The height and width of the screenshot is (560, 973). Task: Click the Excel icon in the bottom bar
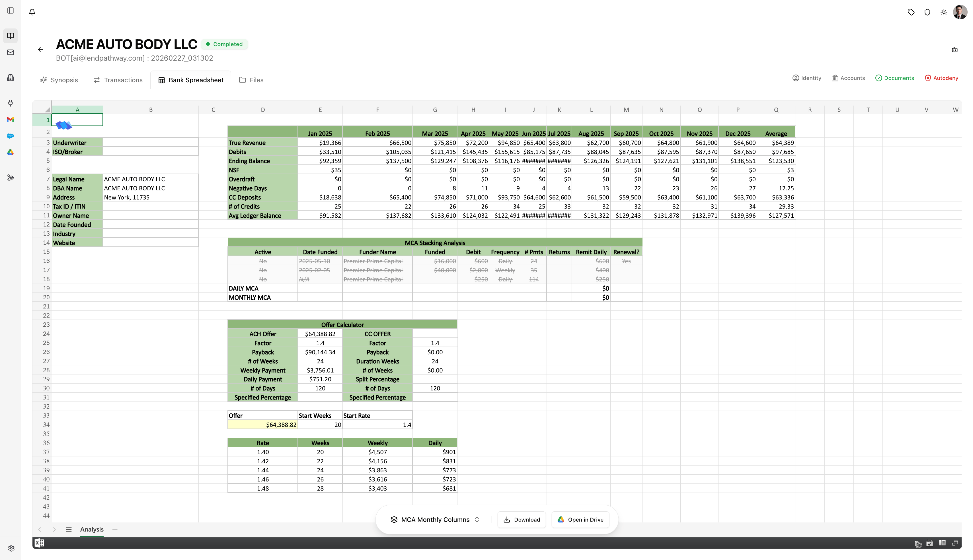pos(39,543)
